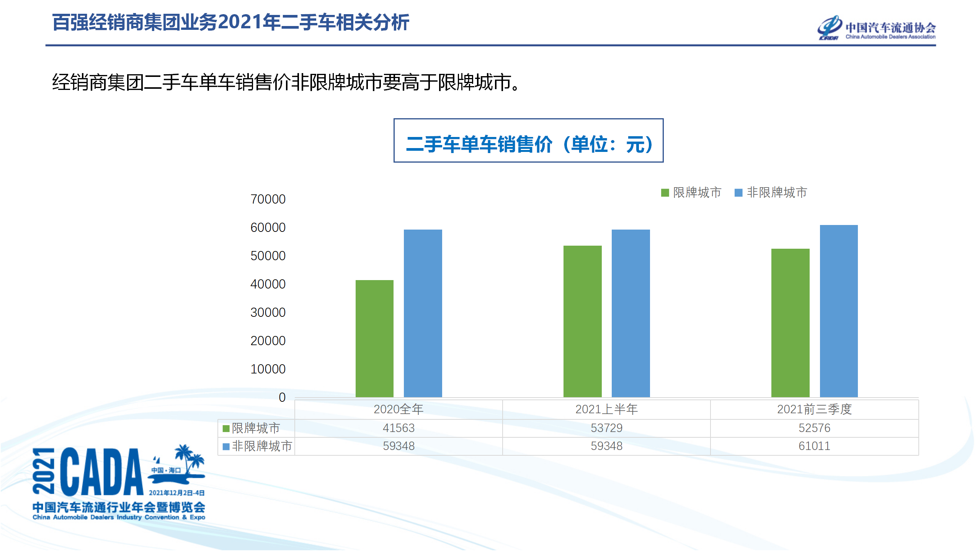The height and width of the screenshot is (551, 980).
Task: Click the 2021上半年 column header
Action: (606, 409)
